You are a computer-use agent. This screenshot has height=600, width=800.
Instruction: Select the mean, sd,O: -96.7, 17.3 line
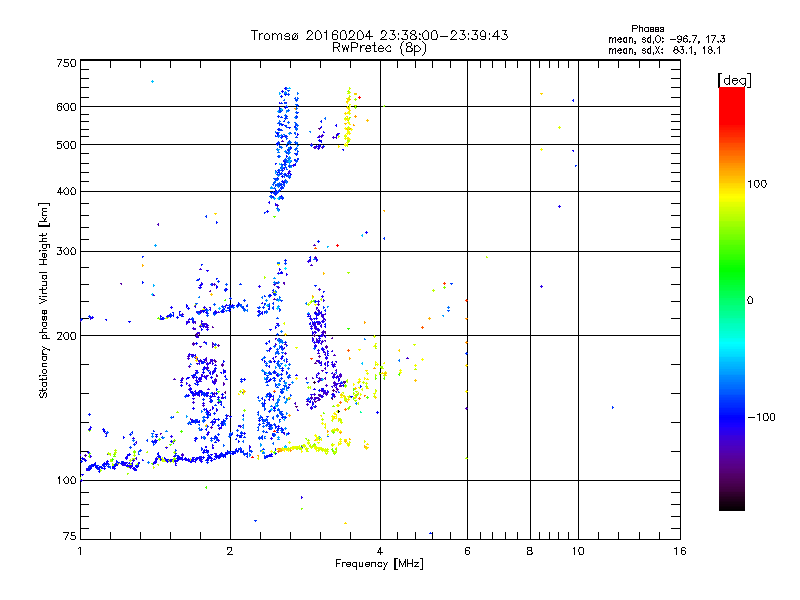click(667, 39)
